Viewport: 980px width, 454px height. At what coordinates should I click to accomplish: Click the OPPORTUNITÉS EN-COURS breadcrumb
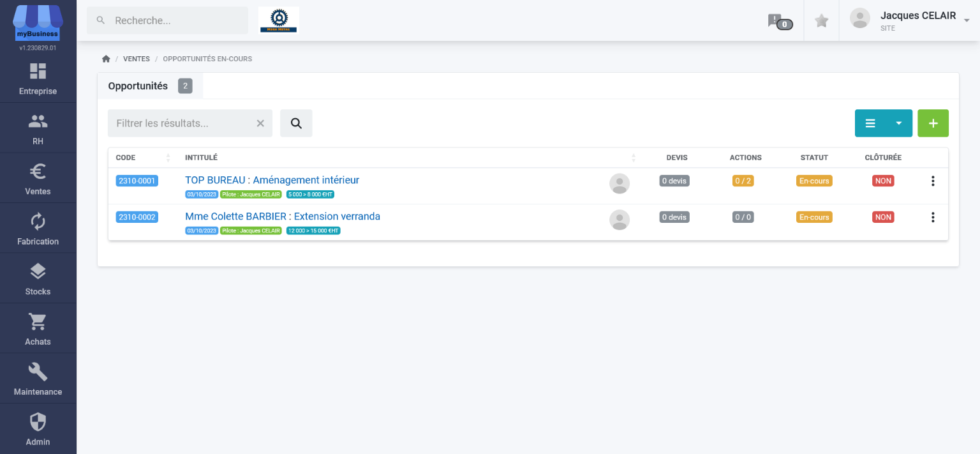207,59
